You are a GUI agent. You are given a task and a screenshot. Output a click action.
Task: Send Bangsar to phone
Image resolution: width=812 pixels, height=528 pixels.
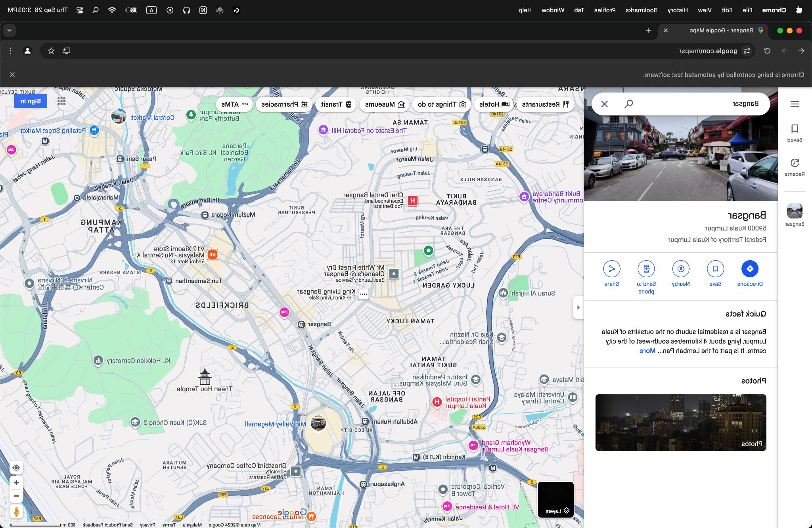point(646,277)
